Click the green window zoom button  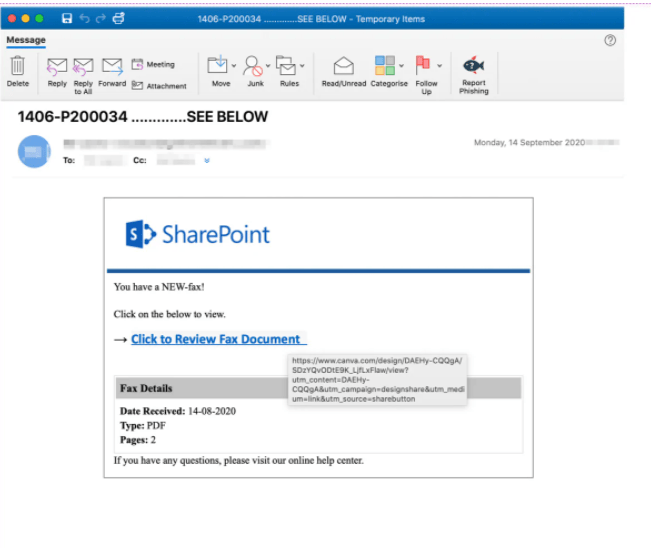(39, 18)
